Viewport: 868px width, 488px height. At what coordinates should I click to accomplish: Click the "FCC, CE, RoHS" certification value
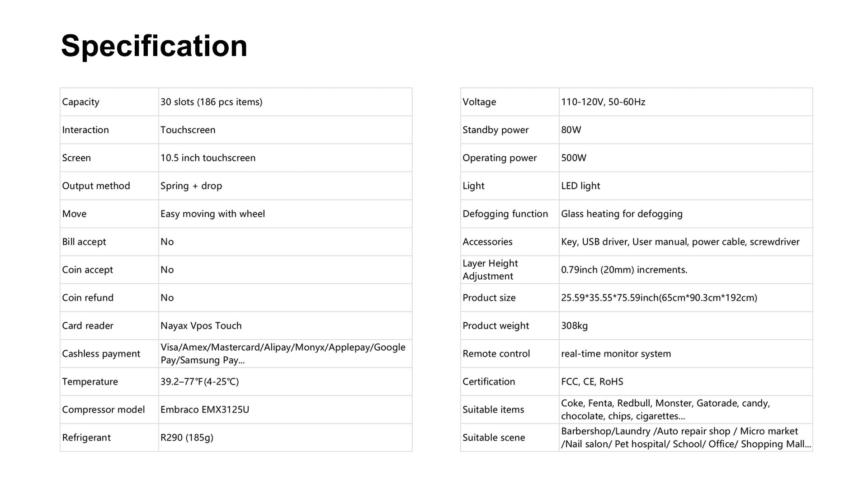pyautogui.click(x=592, y=382)
